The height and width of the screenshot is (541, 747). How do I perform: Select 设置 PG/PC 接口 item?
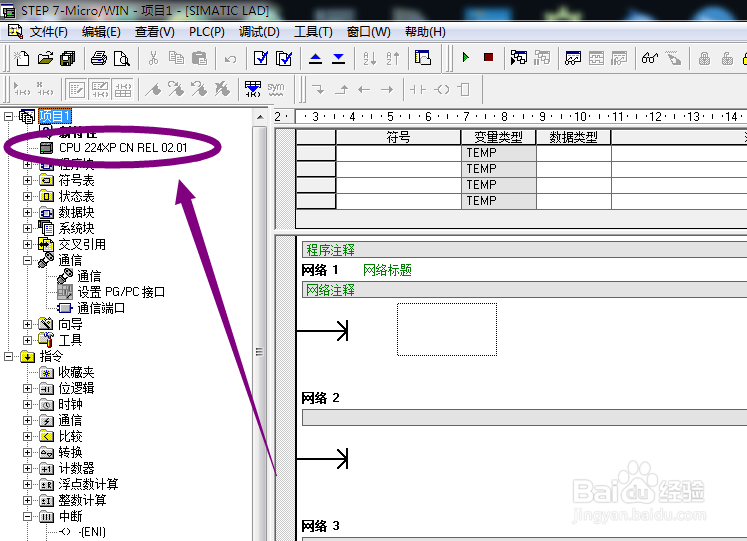coord(121,292)
